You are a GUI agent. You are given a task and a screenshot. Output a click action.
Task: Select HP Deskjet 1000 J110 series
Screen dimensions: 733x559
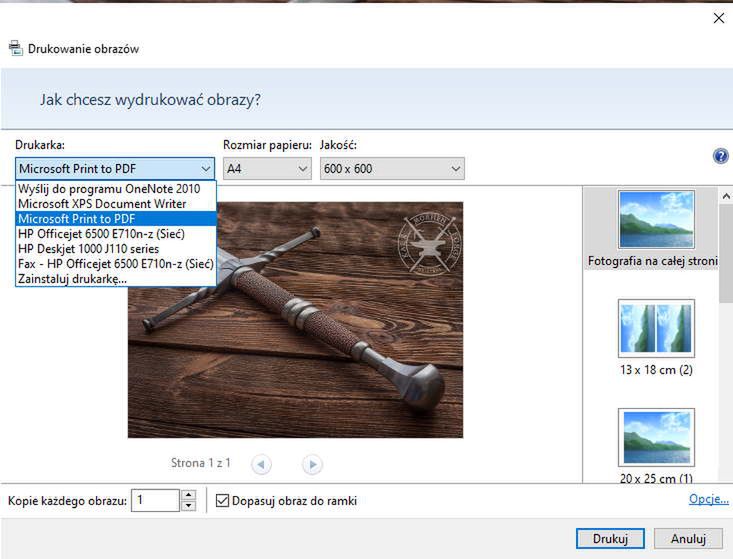(x=116, y=249)
